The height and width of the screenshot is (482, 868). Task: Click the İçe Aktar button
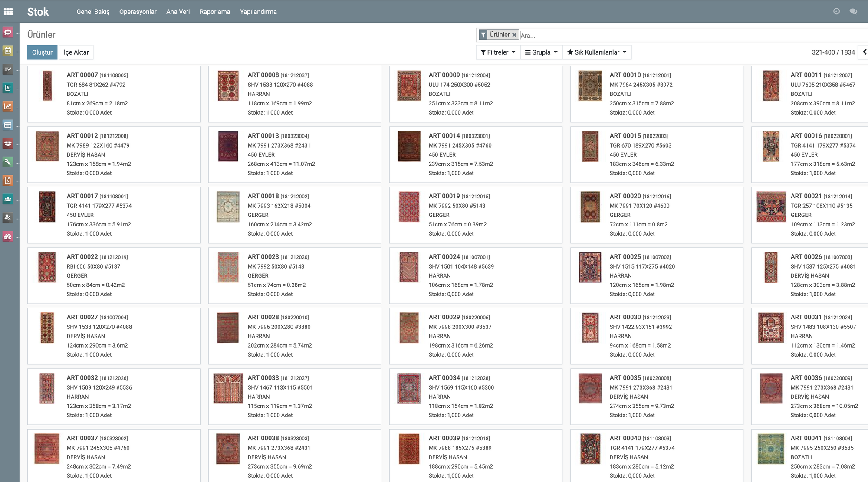tap(76, 52)
